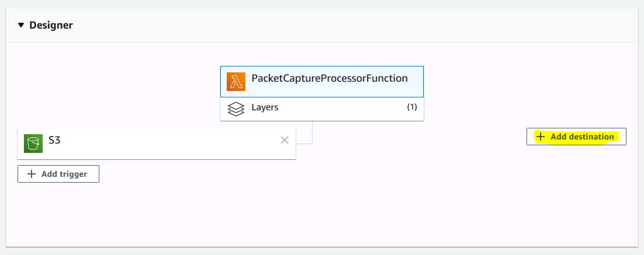Image resolution: width=644 pixels, height=255 pixels.
Task: Click the plus icon in Add destination
Action: [541, 137]
